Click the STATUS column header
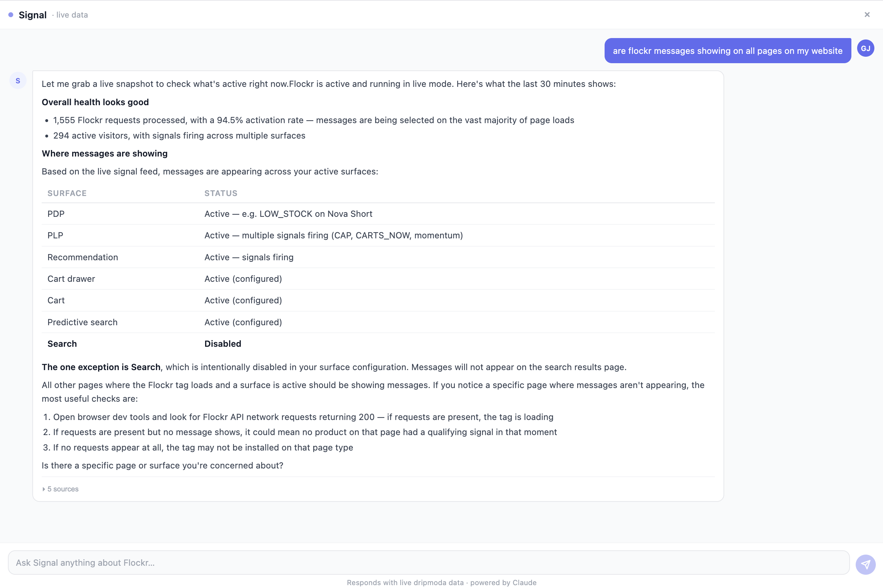 [221, 193]
